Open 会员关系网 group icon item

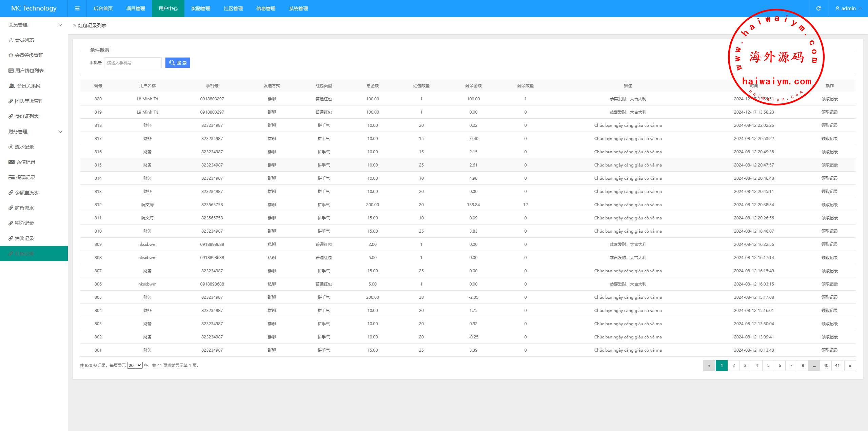click(28, 86)
